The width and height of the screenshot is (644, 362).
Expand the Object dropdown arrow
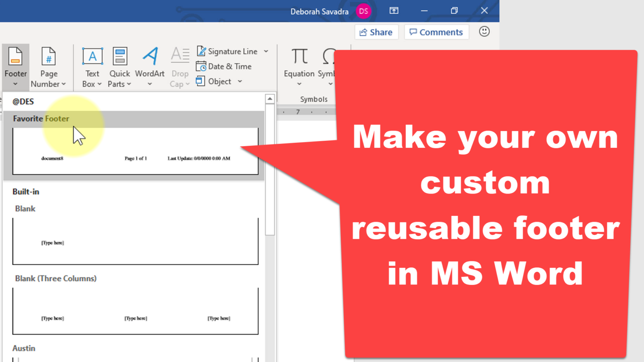(239, 81)
